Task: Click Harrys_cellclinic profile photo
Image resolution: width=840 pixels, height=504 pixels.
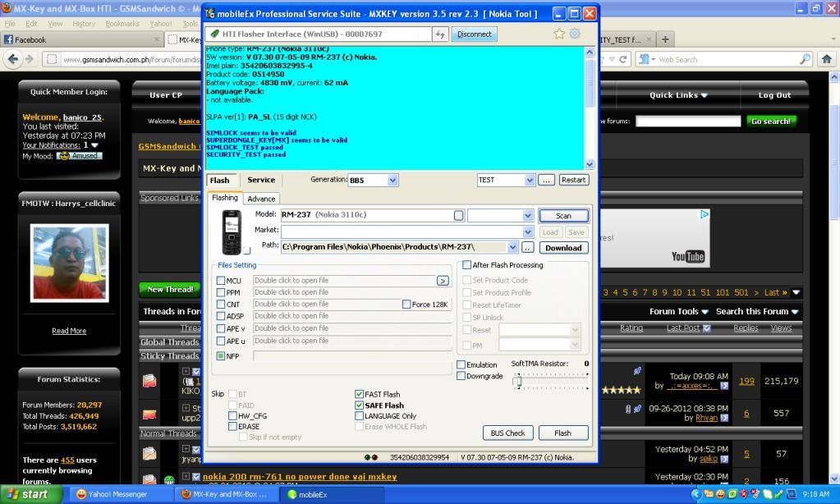Action: click(x=70, y=263)
